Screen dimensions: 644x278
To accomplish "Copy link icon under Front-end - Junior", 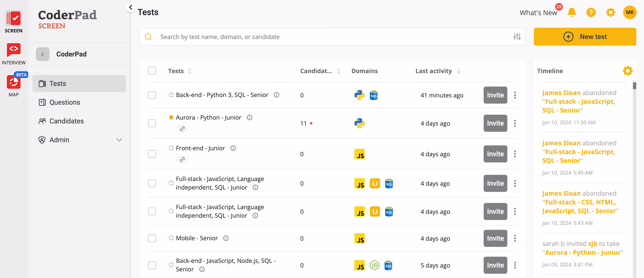I will (x=182, y=159).
